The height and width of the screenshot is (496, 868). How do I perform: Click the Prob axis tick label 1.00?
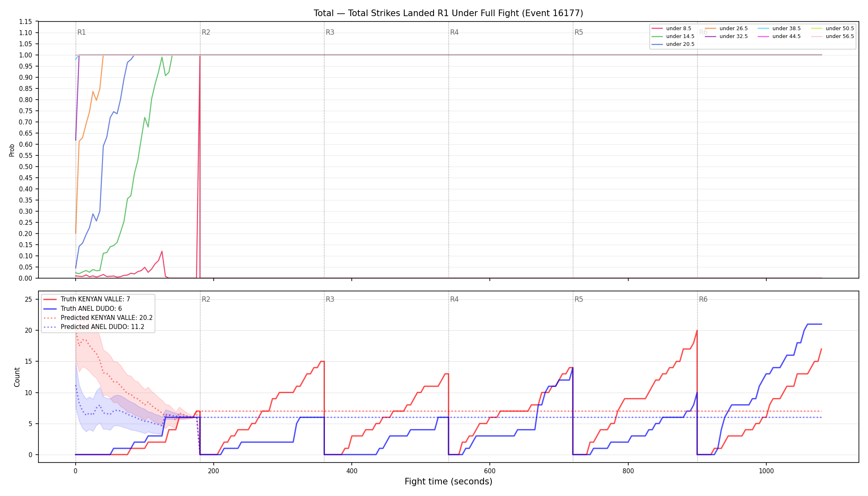26,55
